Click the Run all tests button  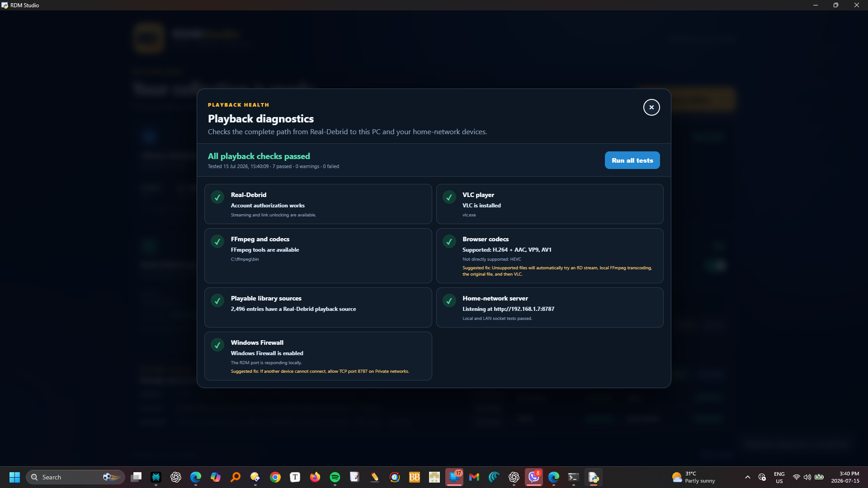click(632, 160)
